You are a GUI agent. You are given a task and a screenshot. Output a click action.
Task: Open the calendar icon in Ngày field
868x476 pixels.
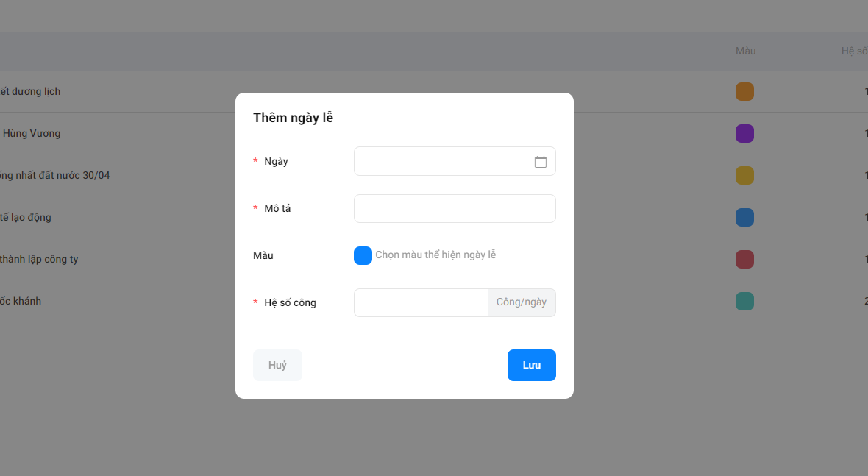tap(540, 162)
